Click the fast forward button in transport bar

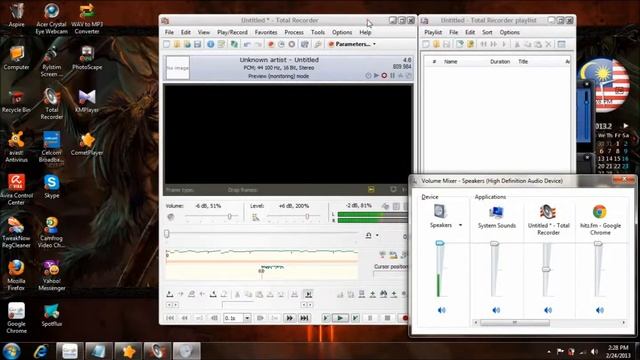coord(289,318)
